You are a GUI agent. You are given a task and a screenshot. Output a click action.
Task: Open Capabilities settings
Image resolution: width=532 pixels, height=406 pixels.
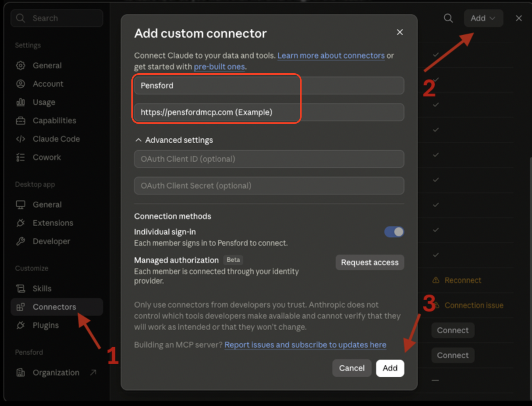[57, 121]
